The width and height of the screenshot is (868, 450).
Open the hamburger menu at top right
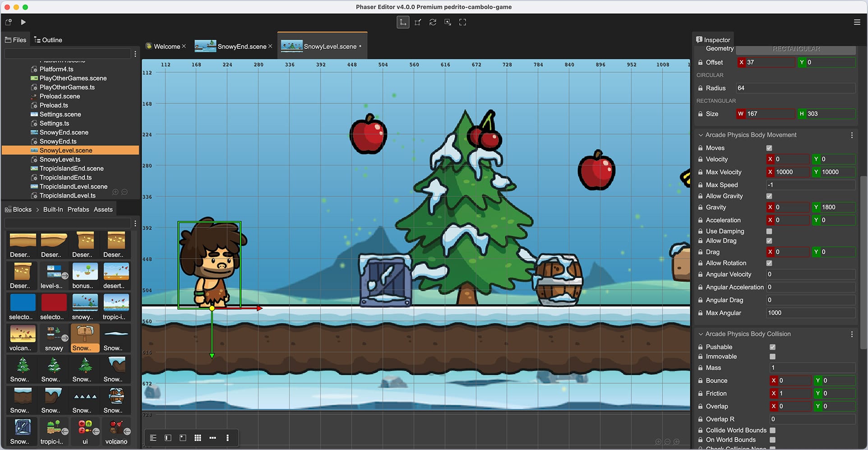click(x=857, y=22)
